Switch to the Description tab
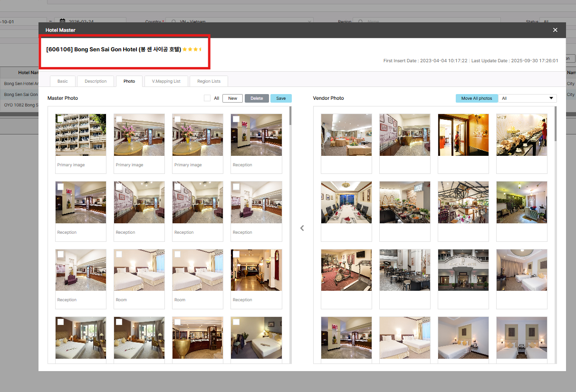This screenshot has width=576, height=392. (96, 81)
